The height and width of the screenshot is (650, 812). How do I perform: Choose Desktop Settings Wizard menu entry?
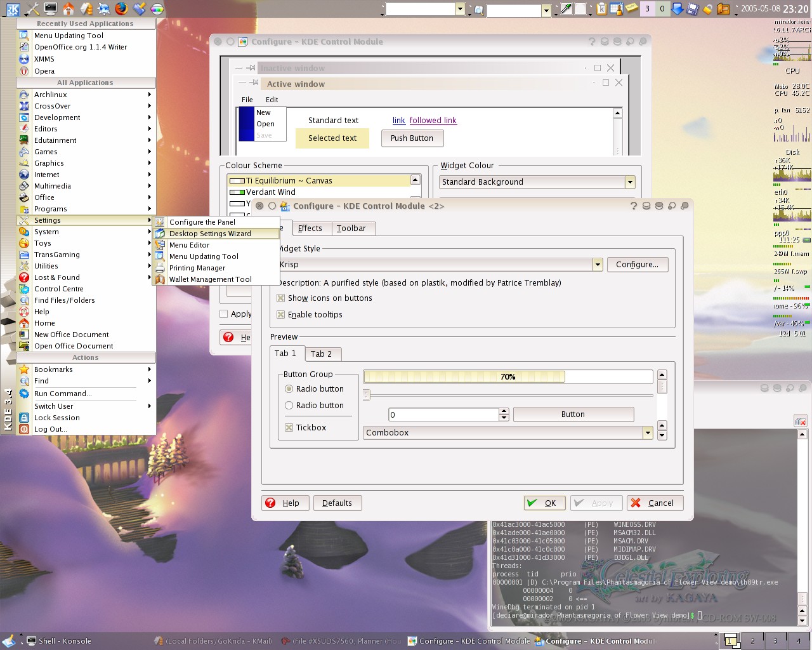click(216, 234)
